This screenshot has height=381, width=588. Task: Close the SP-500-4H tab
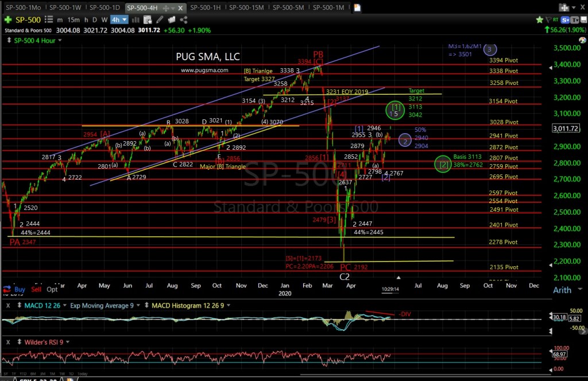tap(180, 8)
